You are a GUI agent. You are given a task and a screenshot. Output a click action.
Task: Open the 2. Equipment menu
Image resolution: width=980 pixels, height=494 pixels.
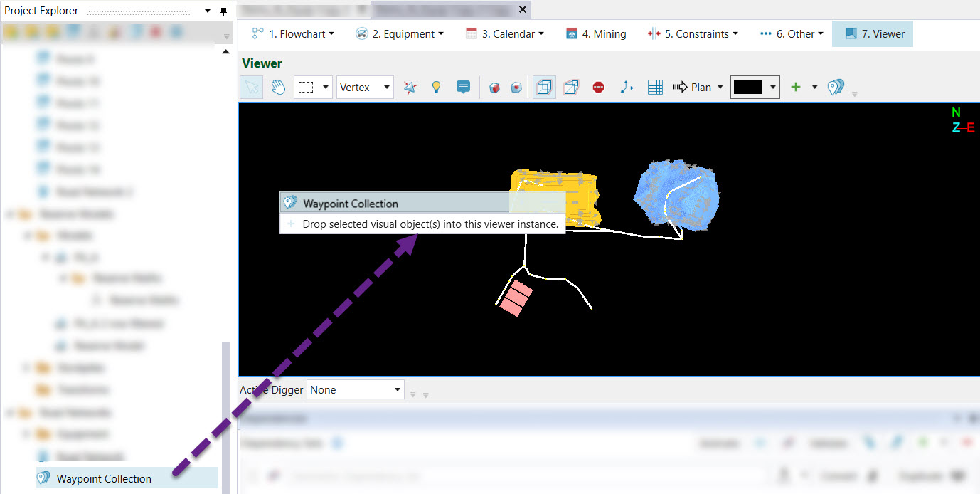399,33
